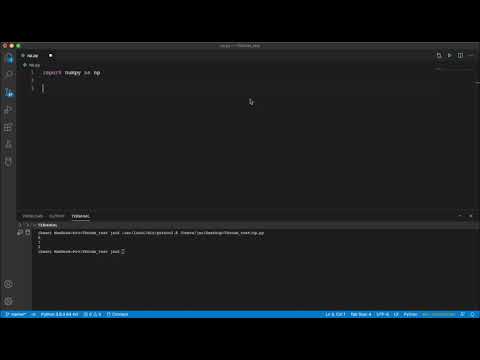Click the second small icon on the terminal toolbar
Viewport: 480px width, 360px height.
point(28,225)
